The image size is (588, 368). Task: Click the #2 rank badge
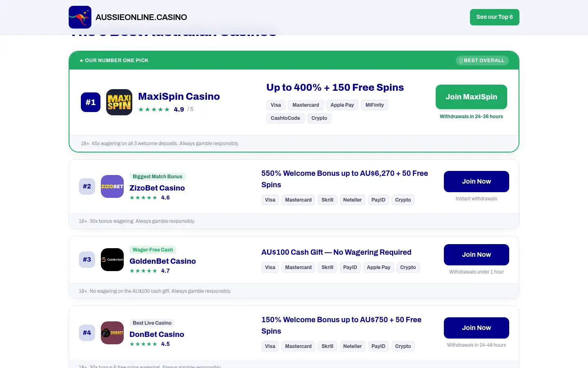(x=87, y=186)
